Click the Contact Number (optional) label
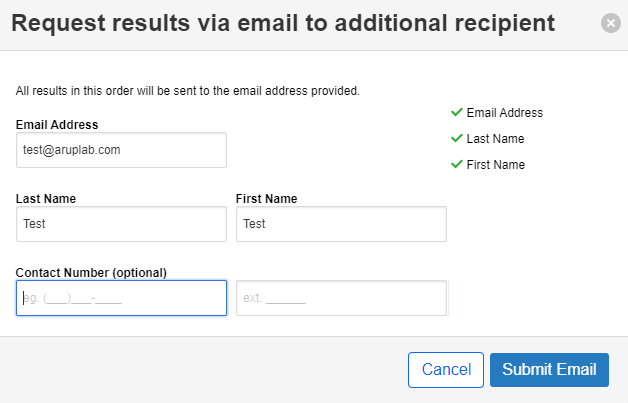 coord(91,273)
